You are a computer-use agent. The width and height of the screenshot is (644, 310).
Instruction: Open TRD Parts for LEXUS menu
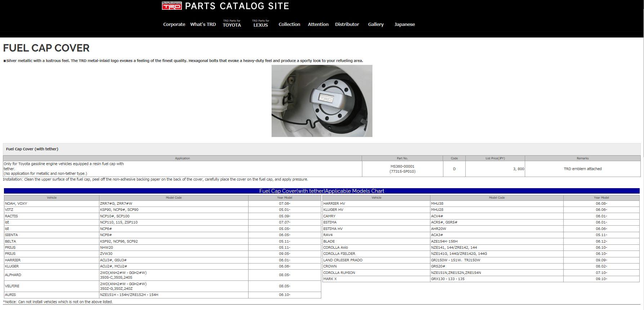click(x=260, y=23)
